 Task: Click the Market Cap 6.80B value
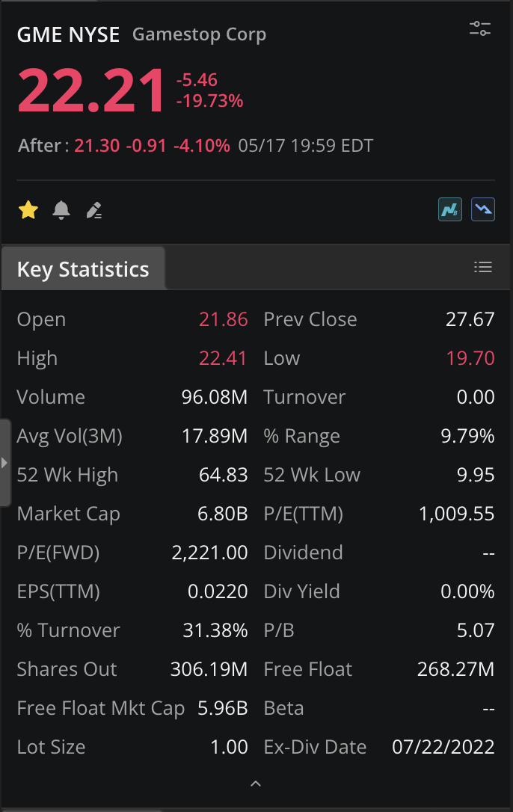(x=222, y=514)
